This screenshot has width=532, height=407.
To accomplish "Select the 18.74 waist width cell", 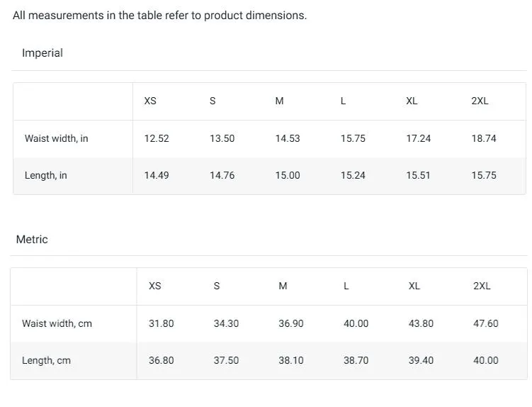I will (x=484, y=138).
